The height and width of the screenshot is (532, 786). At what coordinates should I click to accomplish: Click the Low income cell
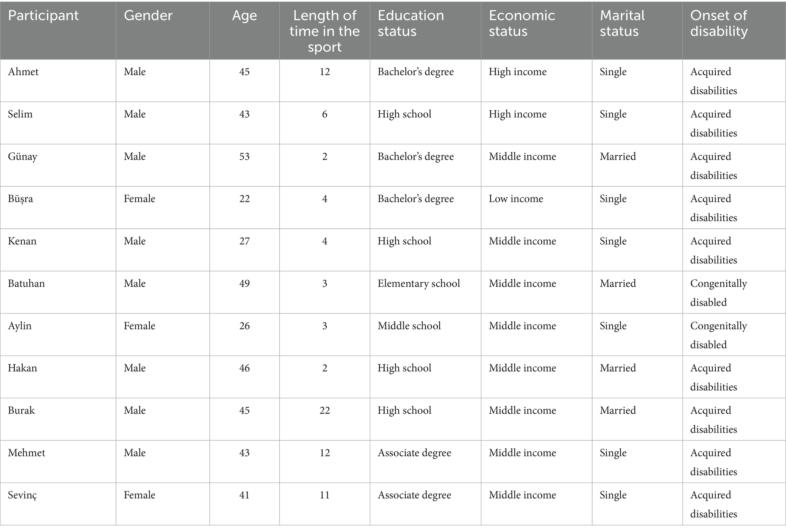click(x=516, y=199)
